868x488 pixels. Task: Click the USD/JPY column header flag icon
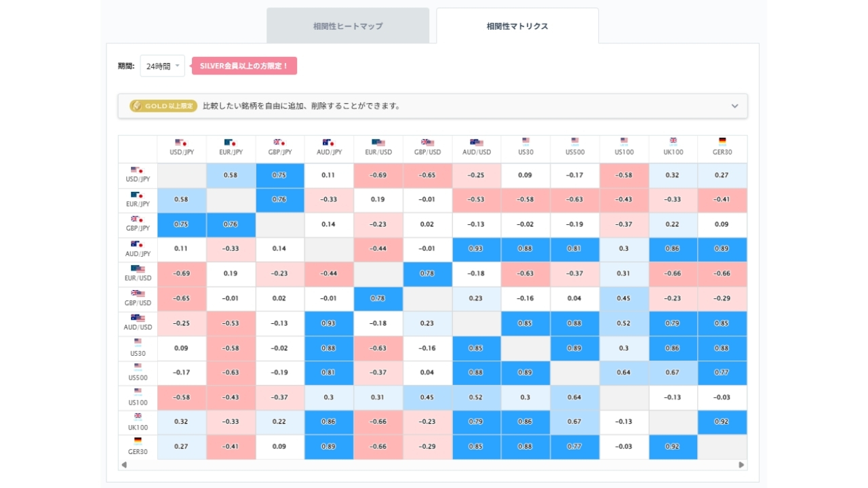coord(181,142)
